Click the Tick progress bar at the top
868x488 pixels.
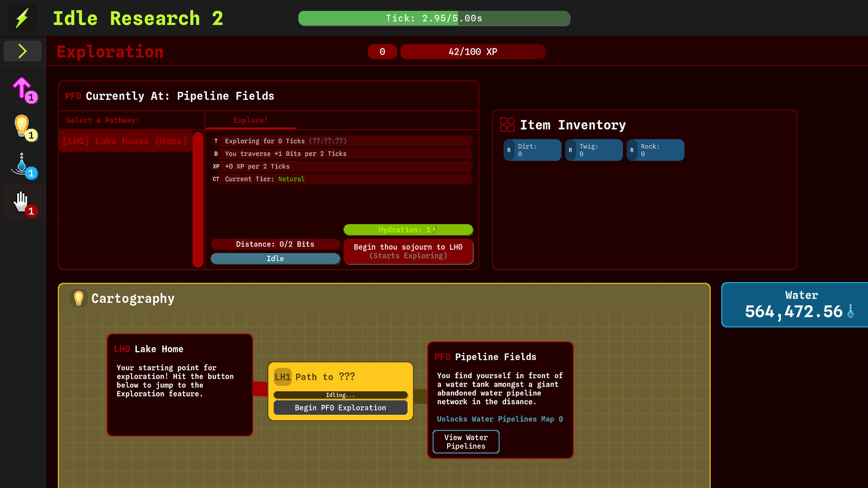point(434,19)
